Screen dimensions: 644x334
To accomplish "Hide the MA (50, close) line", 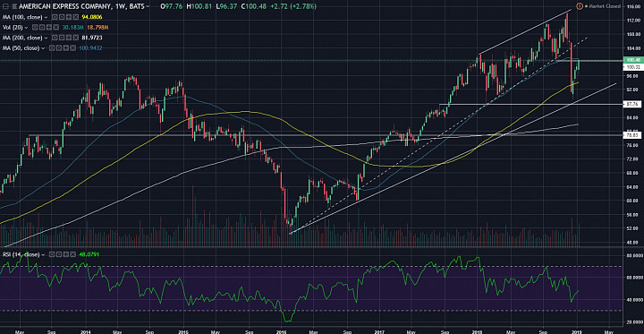I will [x=52, y=48].
